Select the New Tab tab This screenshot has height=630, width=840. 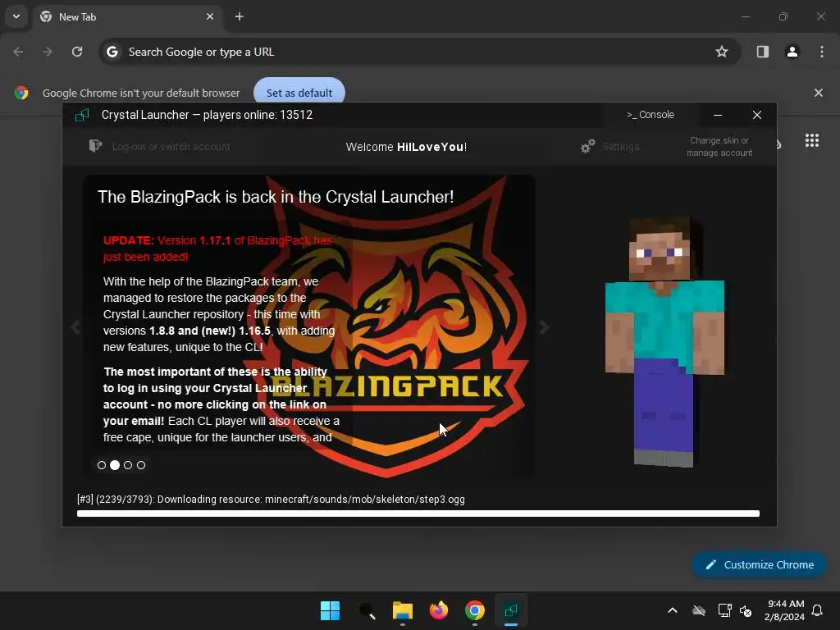(129, 16)
